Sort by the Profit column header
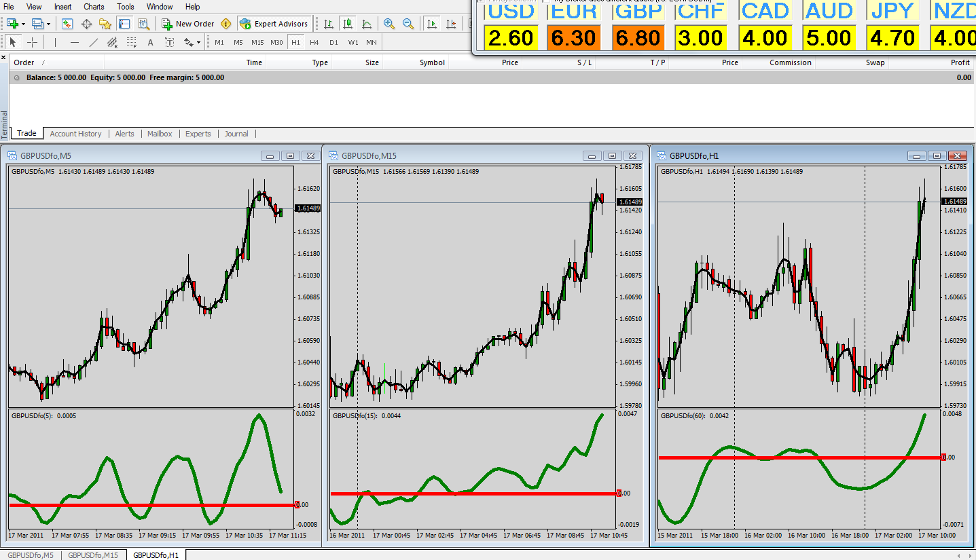 [960, 62]
